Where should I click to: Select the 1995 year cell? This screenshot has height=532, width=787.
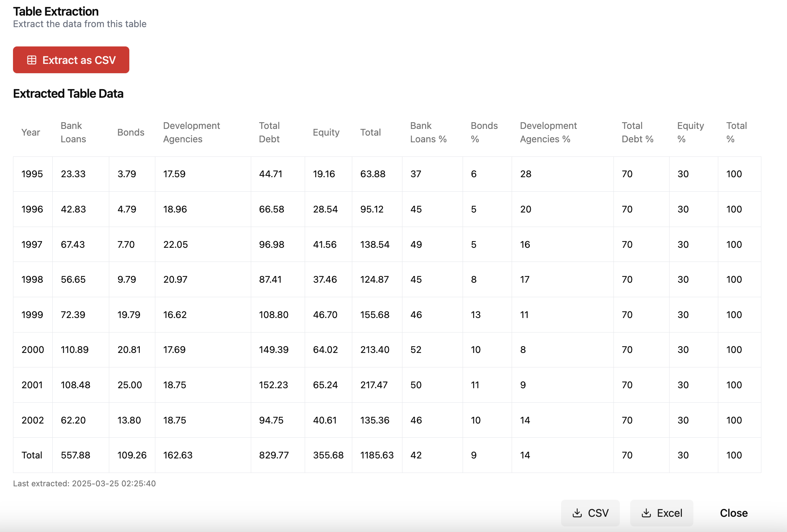33,174
